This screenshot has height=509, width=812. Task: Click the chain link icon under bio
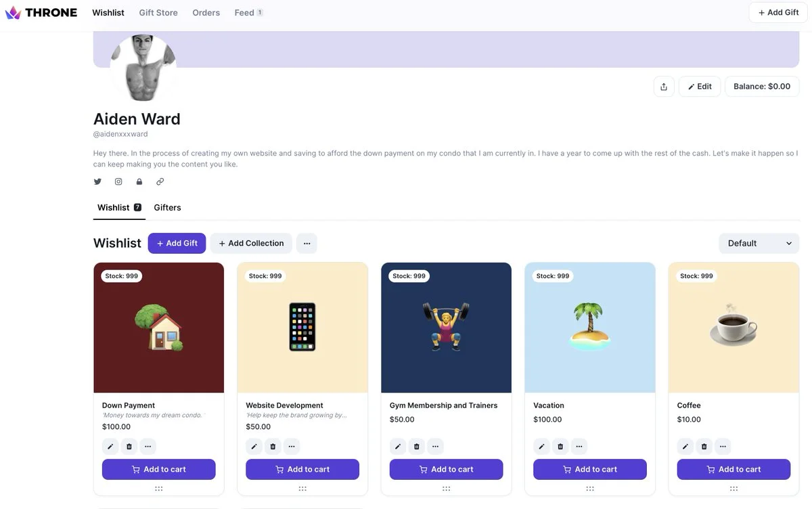(160, 181)
